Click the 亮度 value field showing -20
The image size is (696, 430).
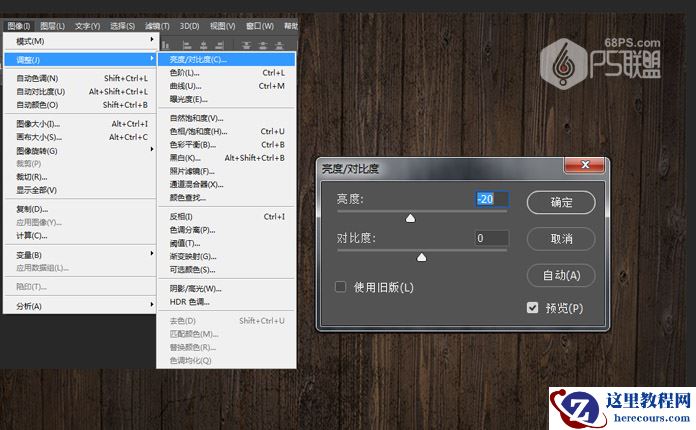point(492,199)
